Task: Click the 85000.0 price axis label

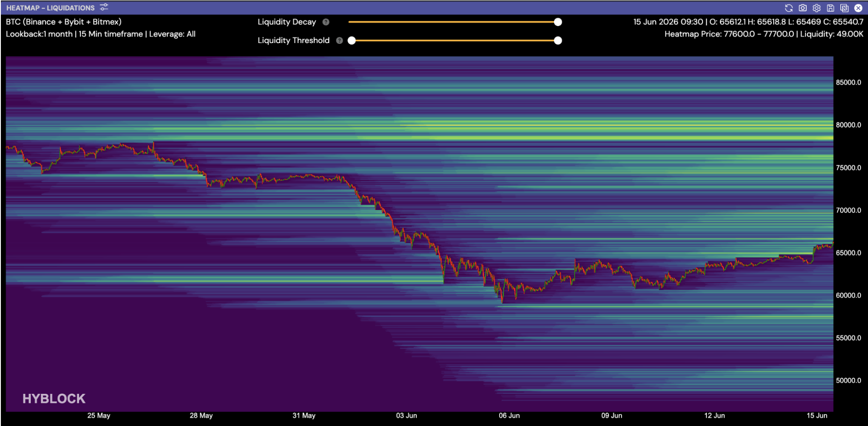Action: 848,83
